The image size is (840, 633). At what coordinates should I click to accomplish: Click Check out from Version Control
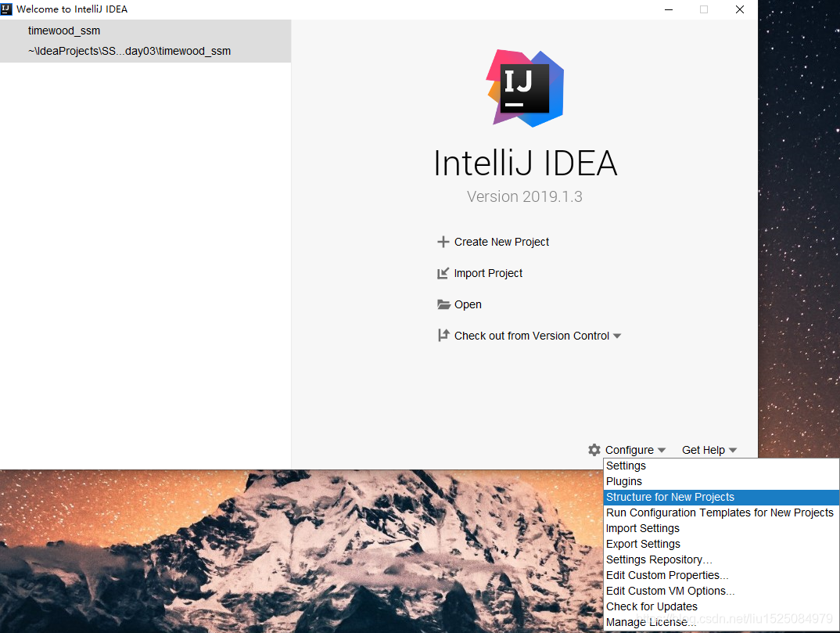pos(531,336)
